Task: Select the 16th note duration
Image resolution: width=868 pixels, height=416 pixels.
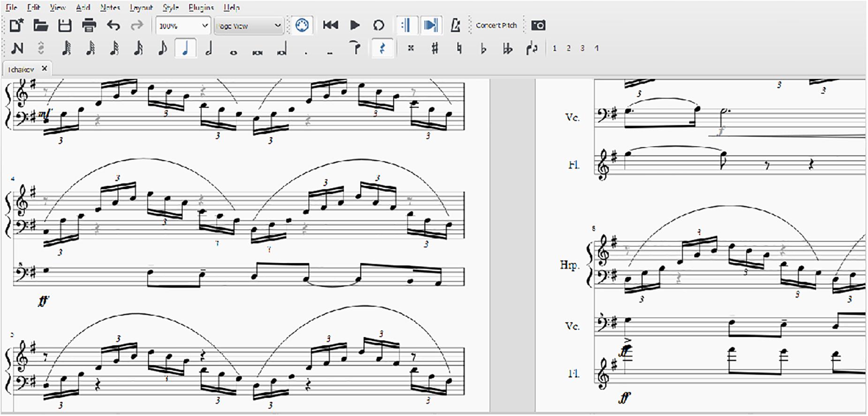Action: pos(138,48)
